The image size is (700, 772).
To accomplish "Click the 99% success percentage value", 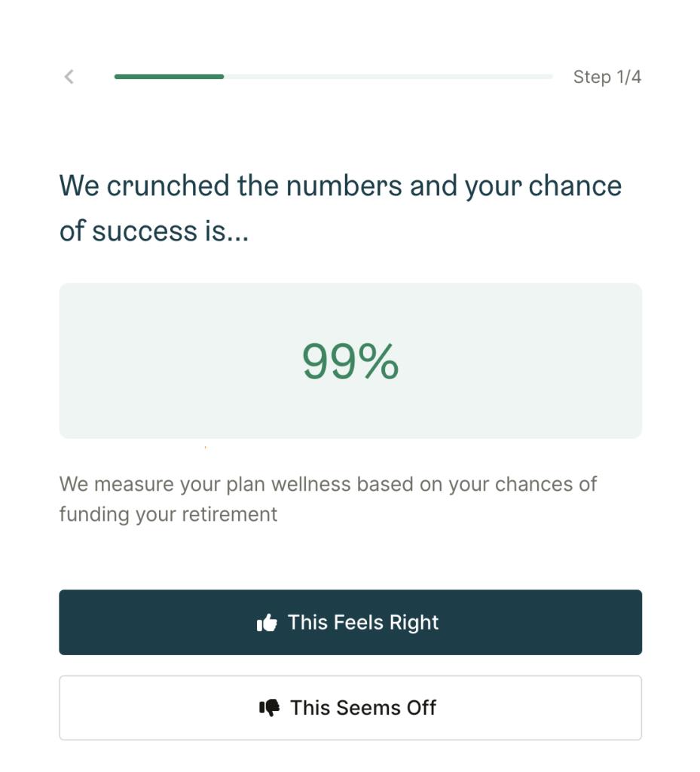I will [x=350, y=362].
